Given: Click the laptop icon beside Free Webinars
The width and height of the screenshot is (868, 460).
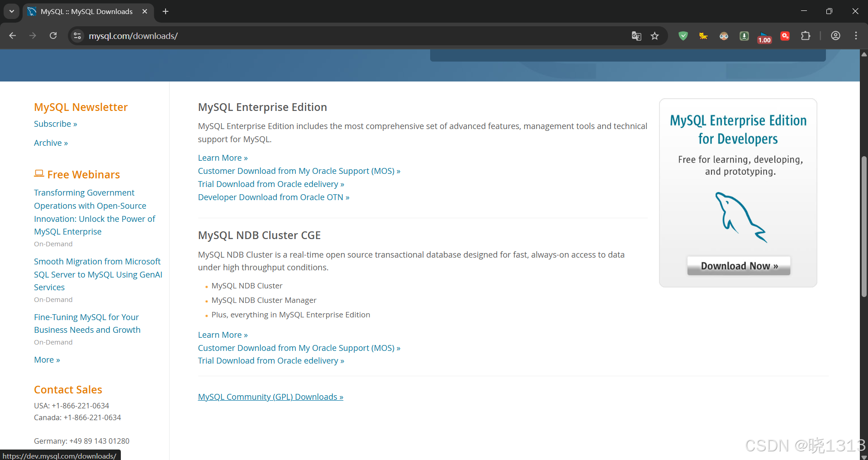Looking at the screenshot, I should [x=39, y=174].
